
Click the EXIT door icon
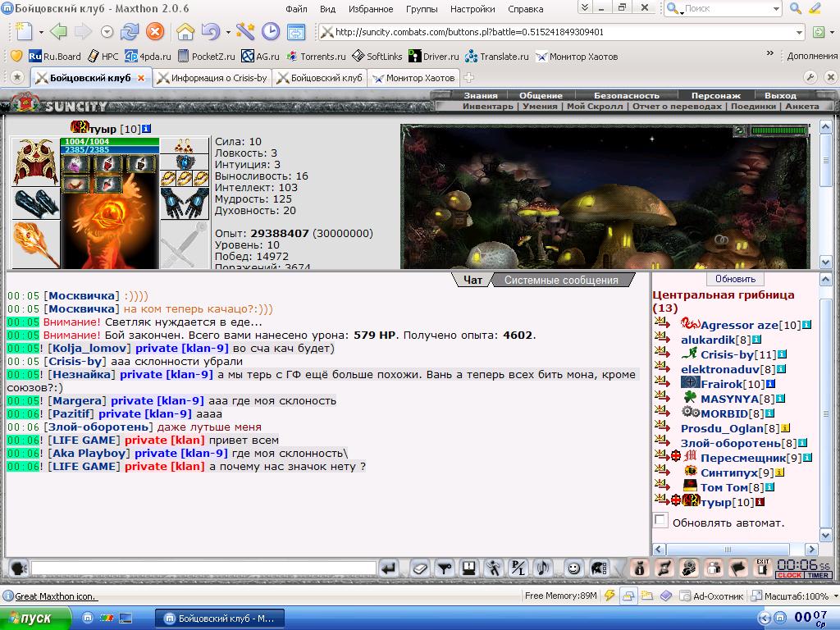coord(762,568)
